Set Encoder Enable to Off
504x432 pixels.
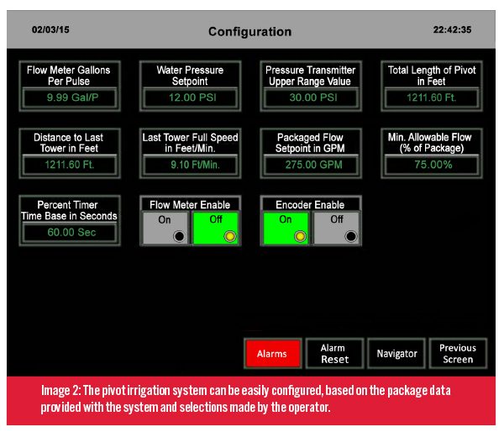pos(337,227)
